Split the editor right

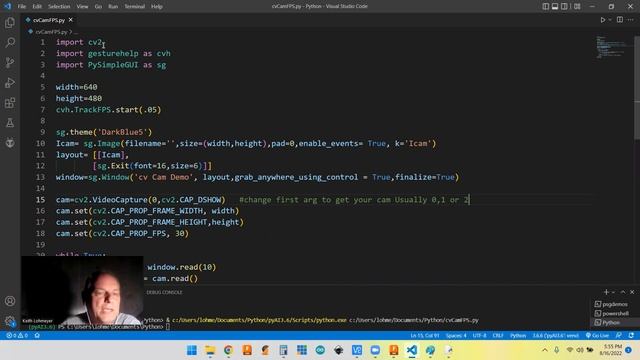point(620,20)
